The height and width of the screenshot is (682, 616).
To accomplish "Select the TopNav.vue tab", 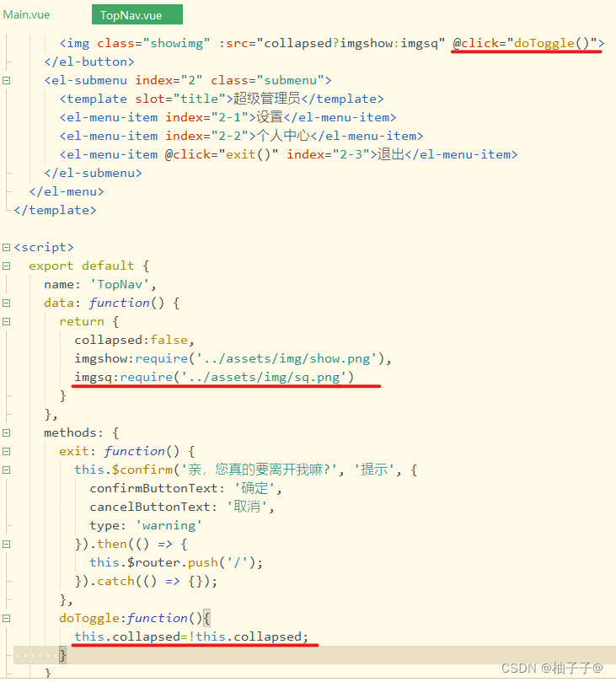I will coord(137,15).
